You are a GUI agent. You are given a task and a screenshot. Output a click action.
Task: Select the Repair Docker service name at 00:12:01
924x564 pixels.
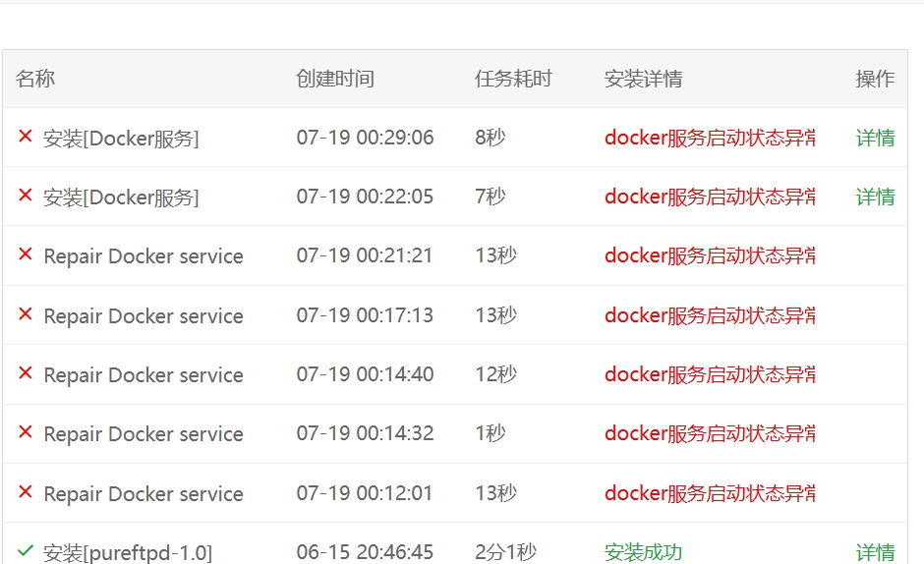[144, 494]
